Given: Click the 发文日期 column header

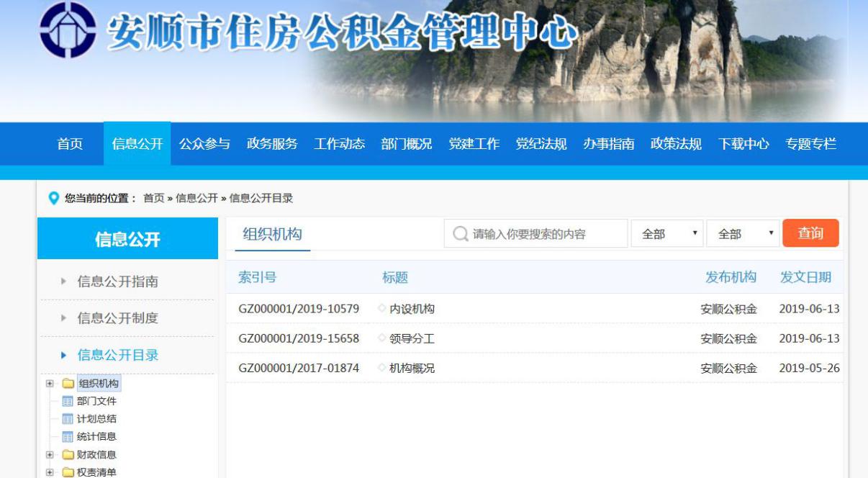Looking at the screenshot, I should 805,277.
